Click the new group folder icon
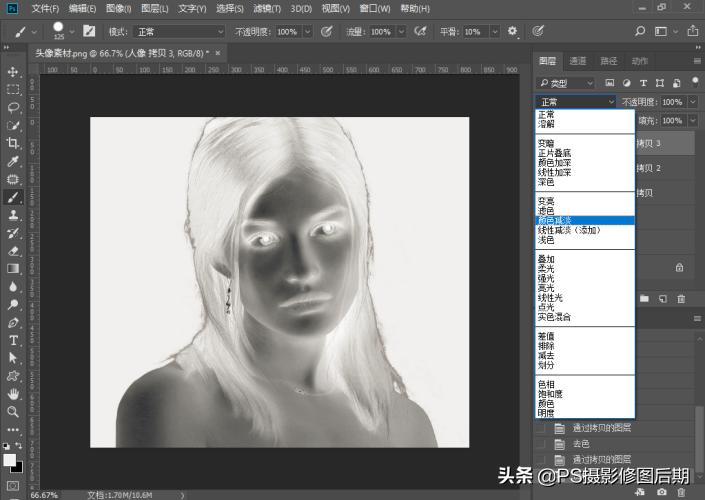The image size is (705, 500). 644,299
